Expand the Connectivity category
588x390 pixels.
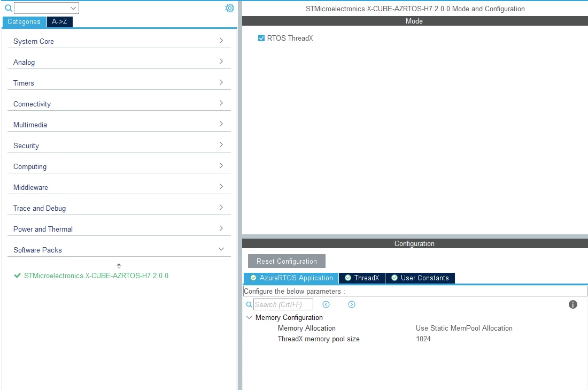[119, 104]
